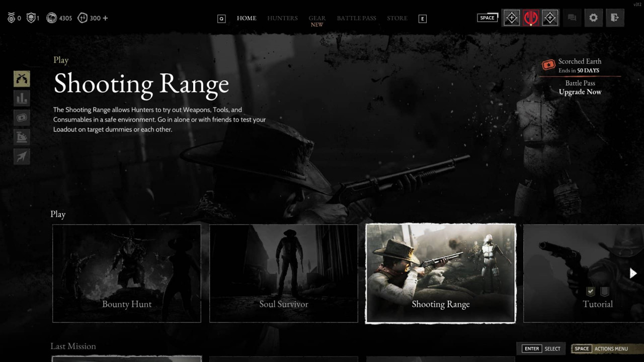Viewport: 644px width, 362px height.
Task: Click the right empty team slot plus icon
Action: point(550,18)
